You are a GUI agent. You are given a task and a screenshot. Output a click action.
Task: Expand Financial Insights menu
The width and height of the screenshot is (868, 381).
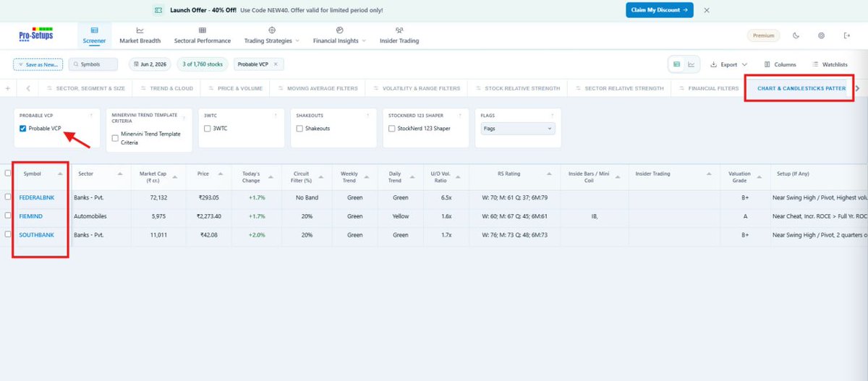coord(339,35)
